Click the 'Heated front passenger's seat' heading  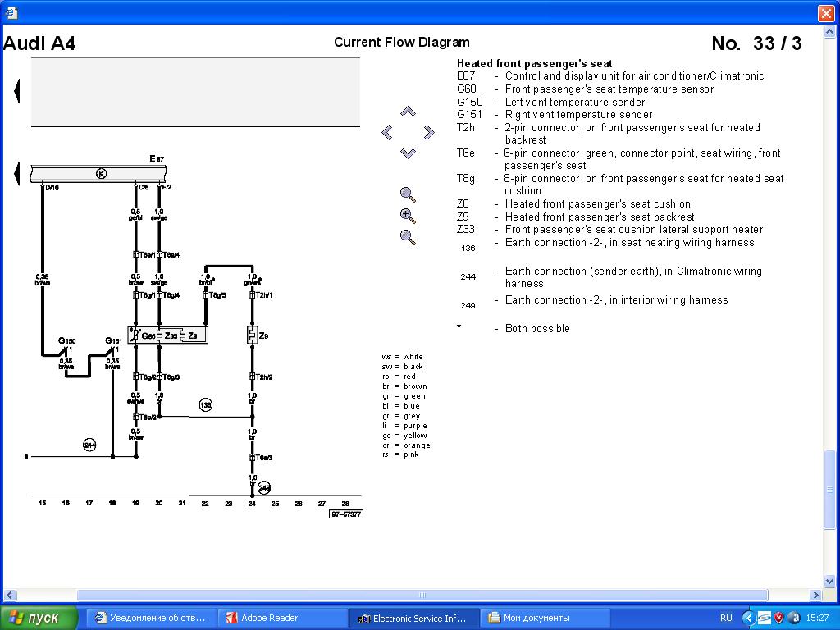[x=535, y=64]
